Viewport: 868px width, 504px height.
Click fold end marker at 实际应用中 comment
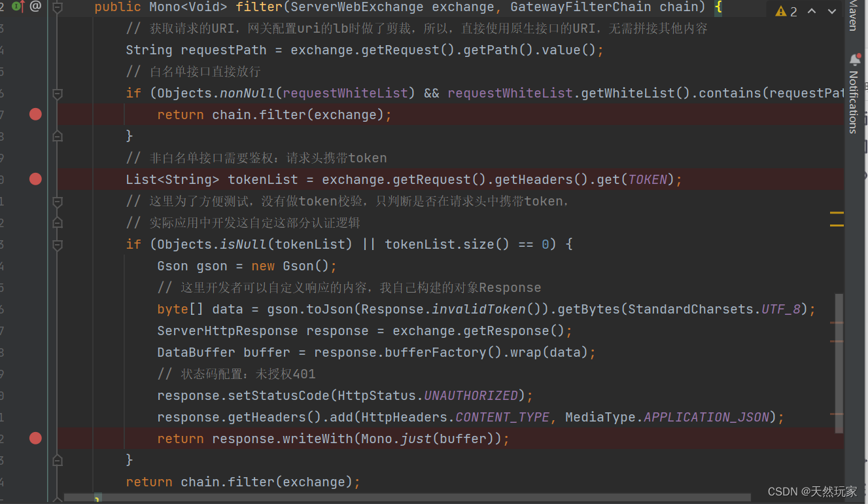(x=58, y=223)
